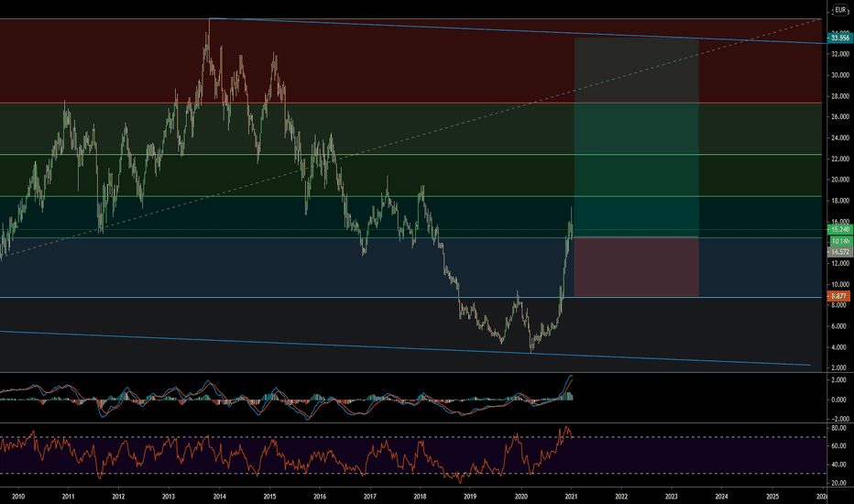Click the 28.000 price axis label

point(840,96)
